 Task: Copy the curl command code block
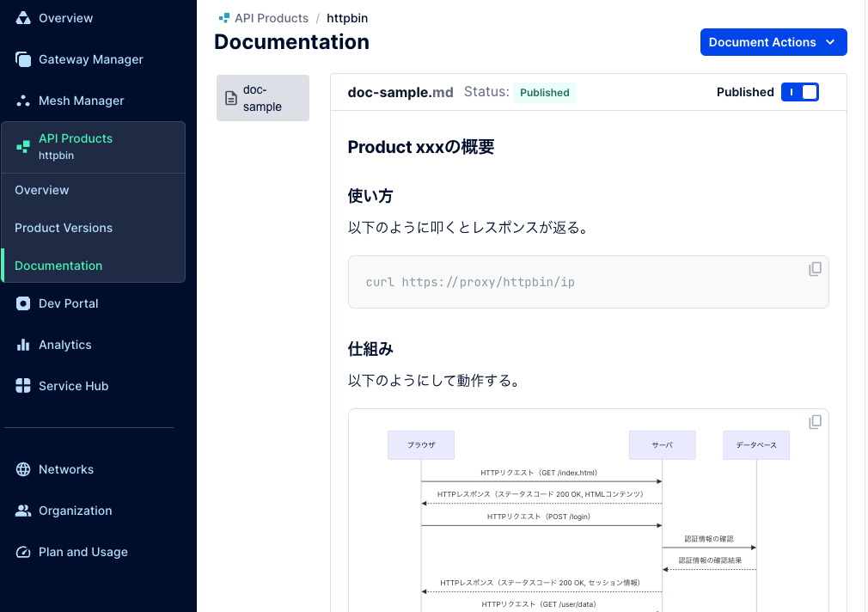click(815, 269)
